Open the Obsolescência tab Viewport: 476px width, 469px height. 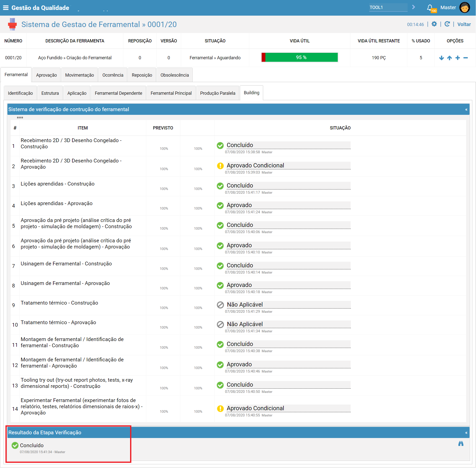coord(175,75)
